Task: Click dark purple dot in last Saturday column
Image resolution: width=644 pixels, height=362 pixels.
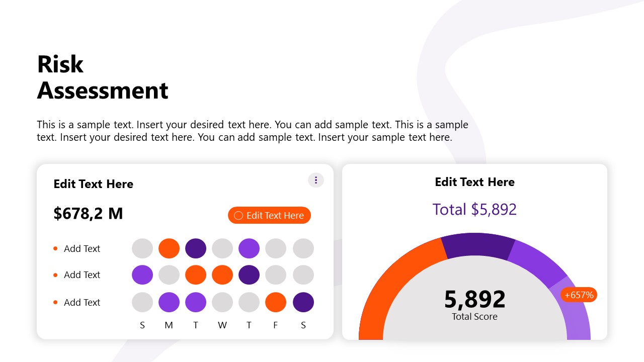Action: [303, 302]
